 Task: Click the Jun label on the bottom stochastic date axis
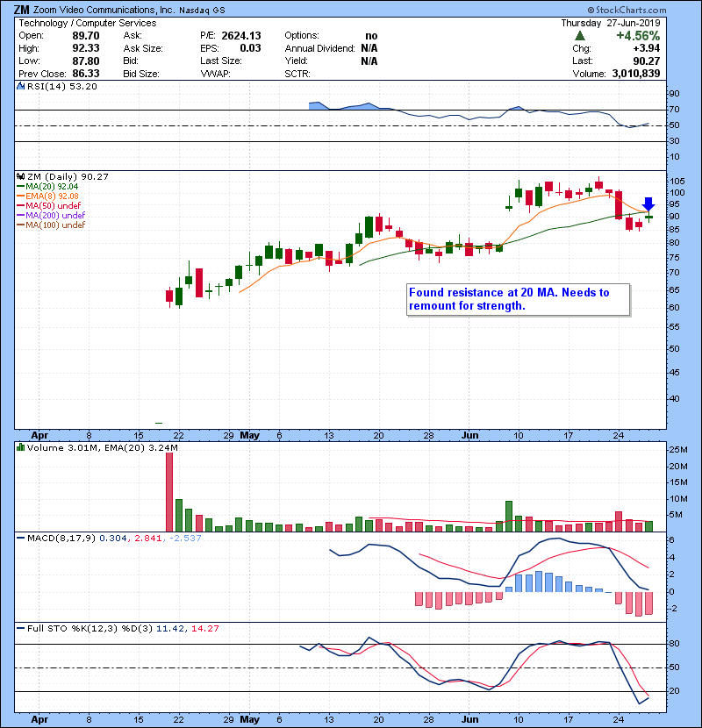click(x=469, y=719)
